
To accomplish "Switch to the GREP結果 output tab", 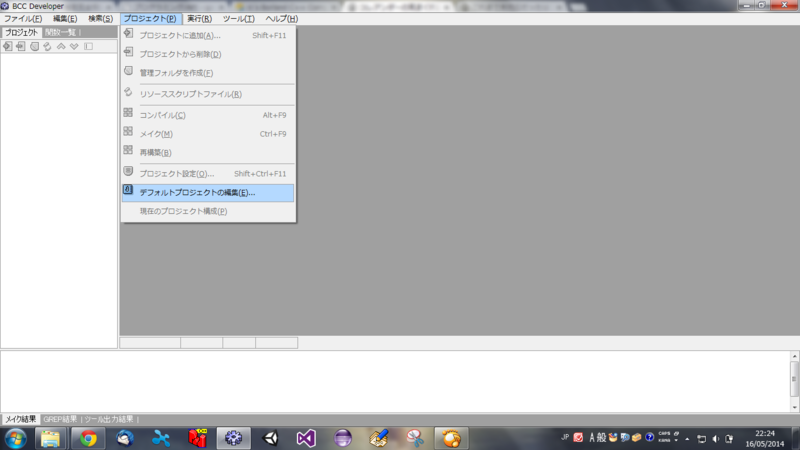I will point(60,419).
